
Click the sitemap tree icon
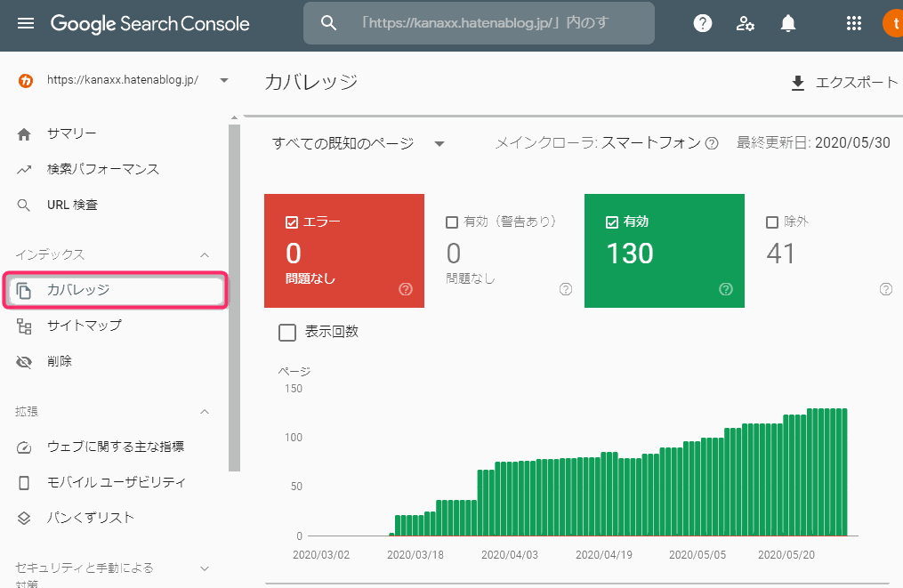click(24, 326)
